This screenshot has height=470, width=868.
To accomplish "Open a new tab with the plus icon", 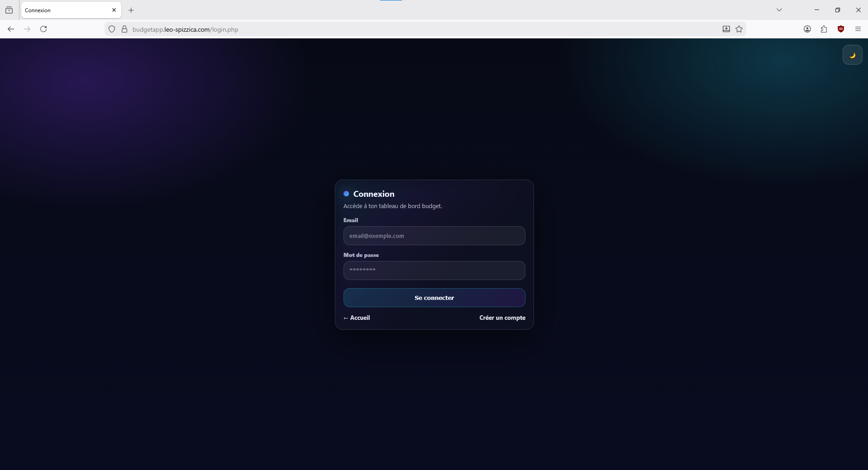I will (131, 10).
